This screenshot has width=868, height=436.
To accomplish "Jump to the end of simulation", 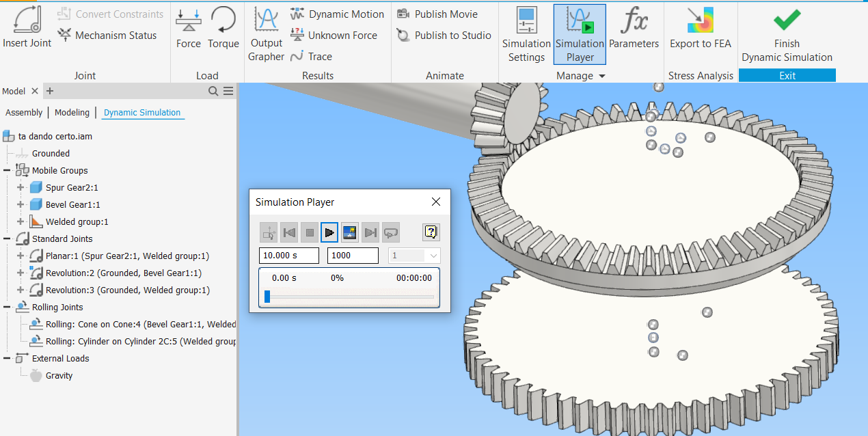I will [x=370, y=232].
